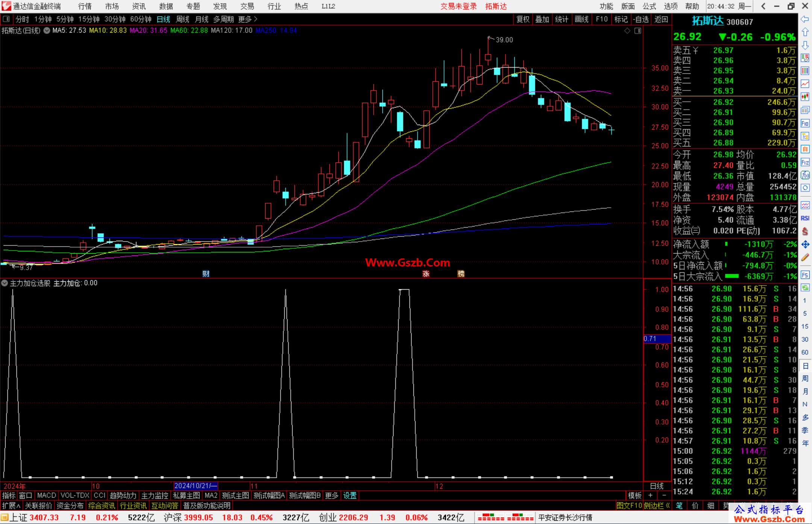Select the 月 monthly period in sidebar
This screenshot has width=812, height=524.
click(805, 391)
